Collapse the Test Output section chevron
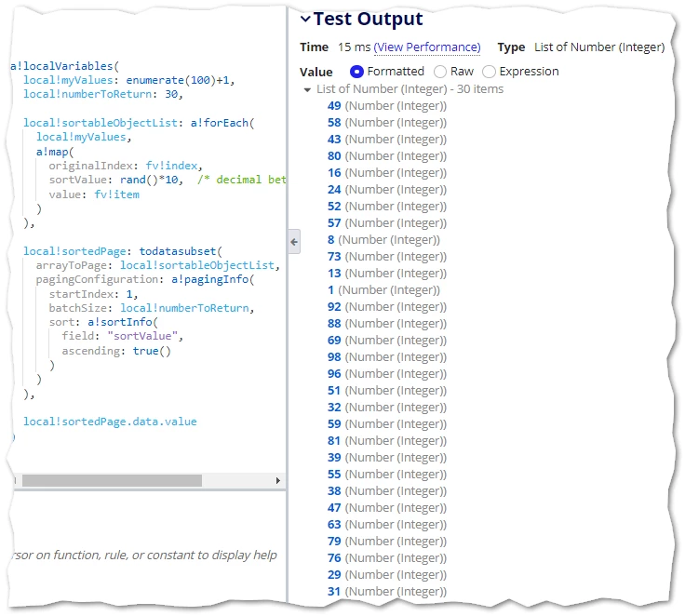 tap(305, 19)
